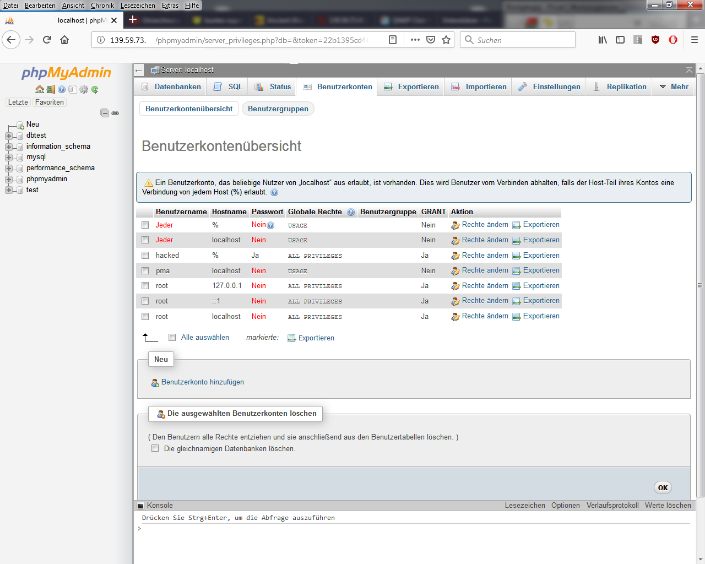Image resolution: width=705 pixels, height=564 pixels.
Task: Click 'Benutzerkonto hinzufügen' link
Action: [x=202, y=382]
